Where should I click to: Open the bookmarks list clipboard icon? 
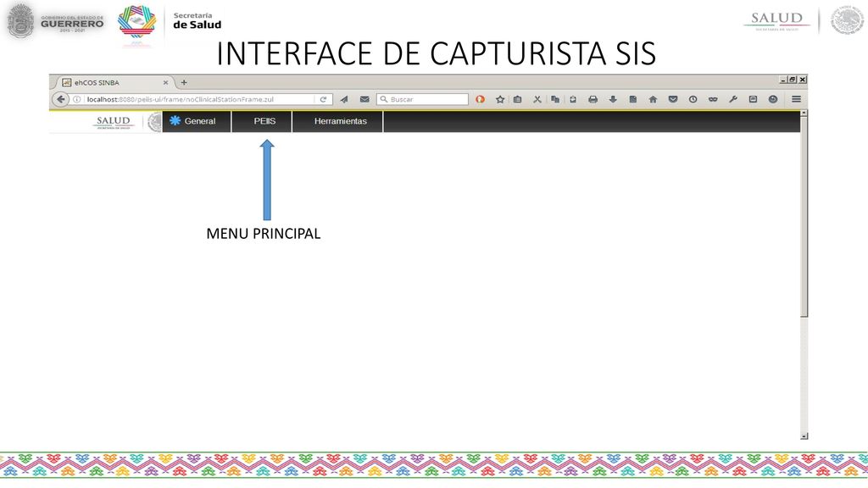click(518, 100)
